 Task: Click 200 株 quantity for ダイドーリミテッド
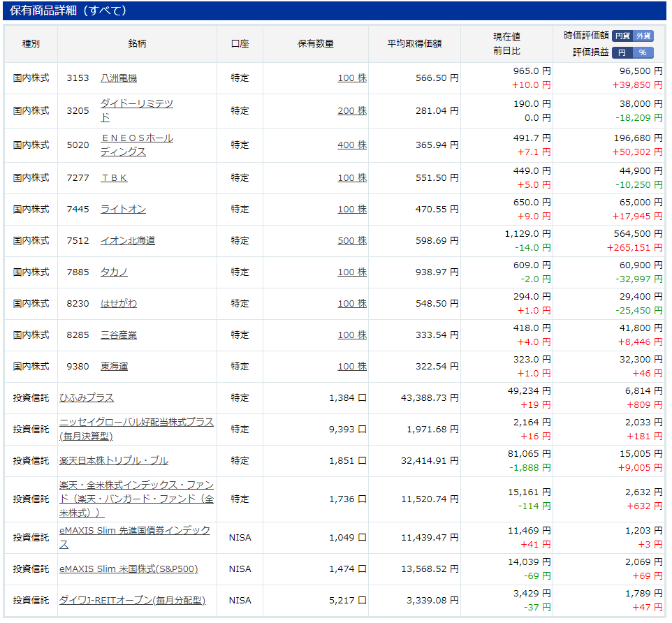(x=352, y=110)
